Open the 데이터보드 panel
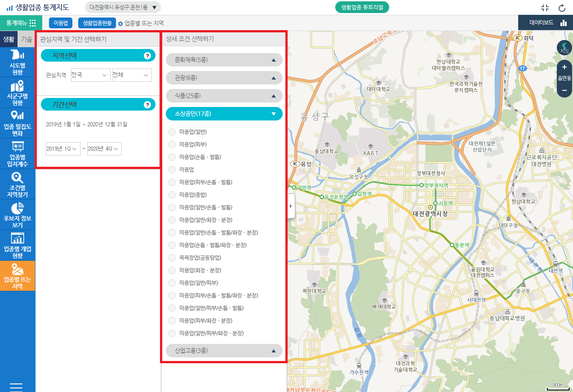573x392 pixels. pyautogui.click(x=545, y=23)
